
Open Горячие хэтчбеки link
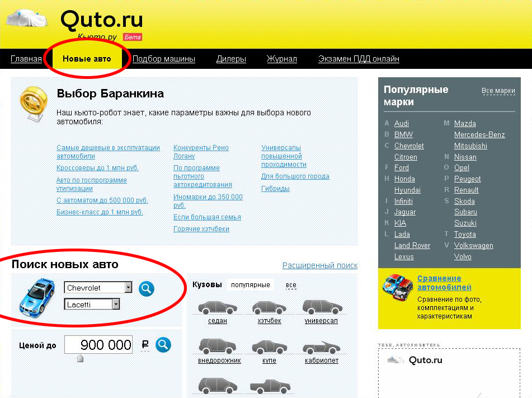201,229
